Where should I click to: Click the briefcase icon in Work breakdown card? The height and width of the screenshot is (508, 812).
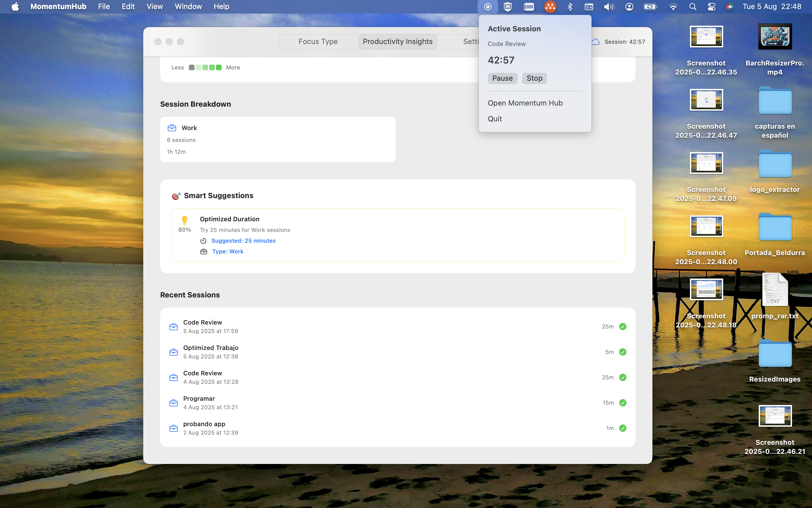[172, 128]
